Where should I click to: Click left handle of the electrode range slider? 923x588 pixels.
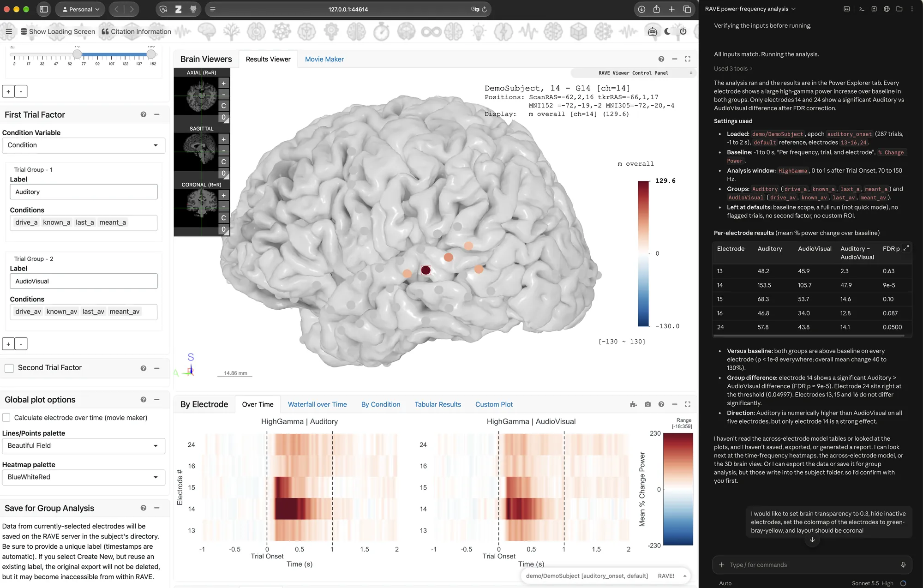(x=77, y=54)
